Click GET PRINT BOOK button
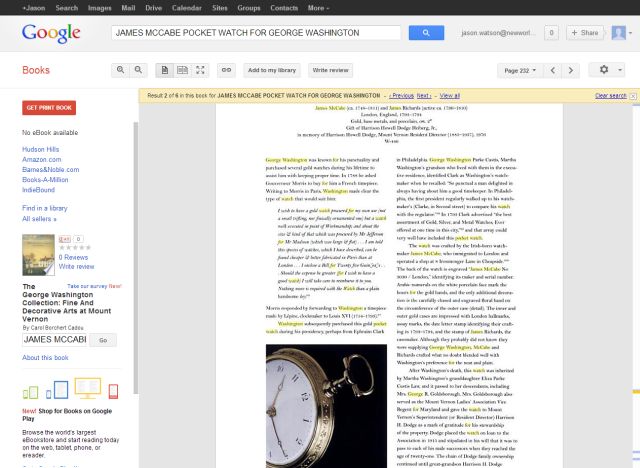This screenshot has width=640, height=468. [49, 108]
